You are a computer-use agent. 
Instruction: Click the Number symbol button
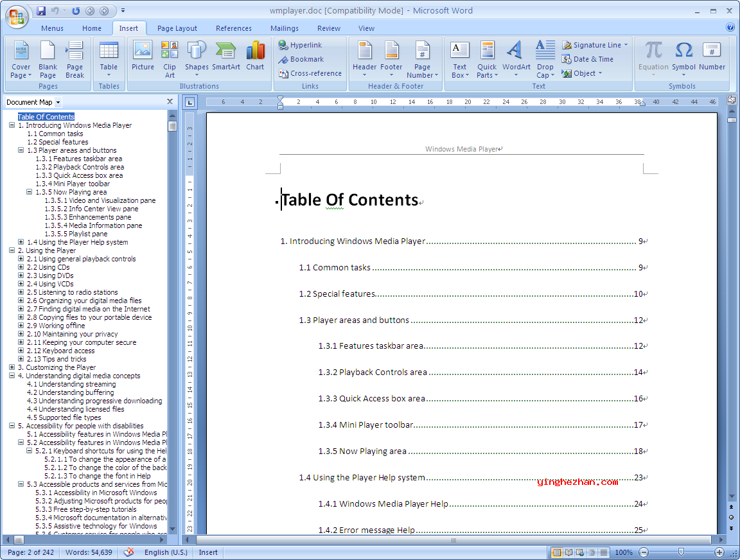tap(712, 57)
